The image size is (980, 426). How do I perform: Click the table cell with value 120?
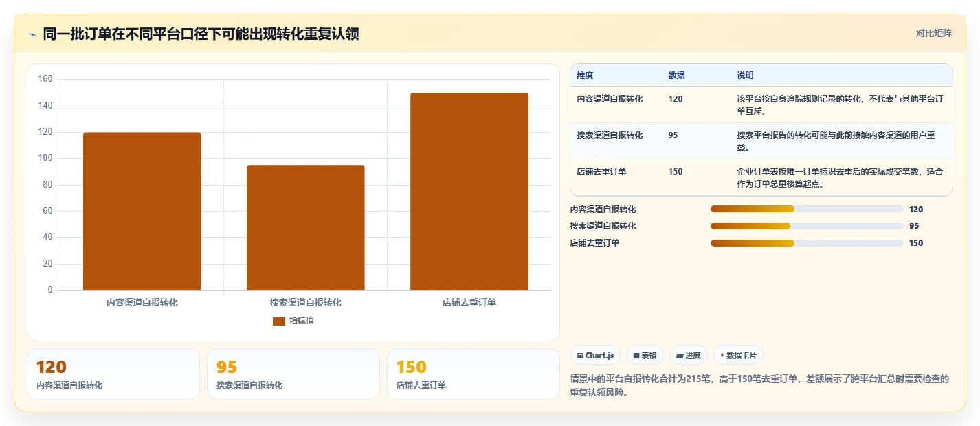676,99
